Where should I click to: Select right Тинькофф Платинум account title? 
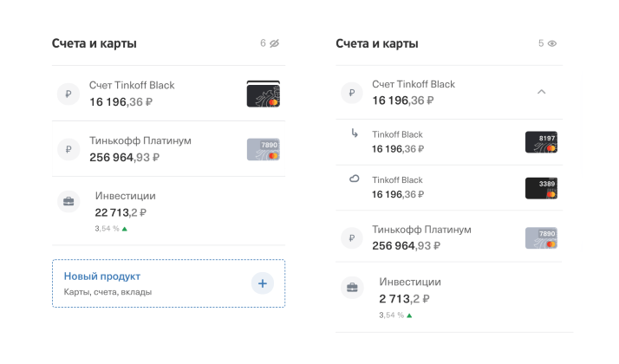pos(421,230)
